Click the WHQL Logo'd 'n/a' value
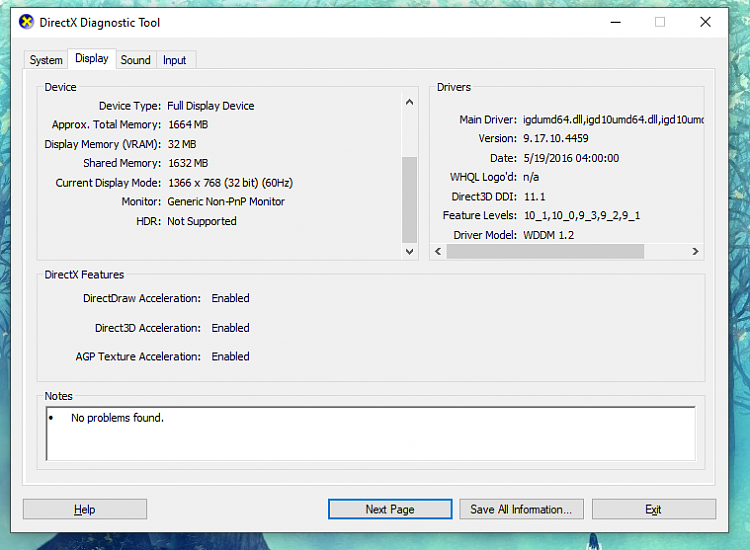 531,177
